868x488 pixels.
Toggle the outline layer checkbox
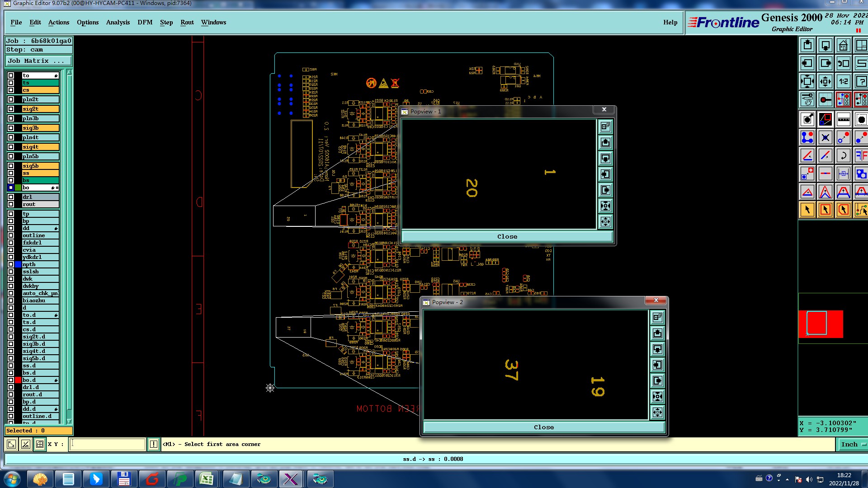[x=11, y=235]
